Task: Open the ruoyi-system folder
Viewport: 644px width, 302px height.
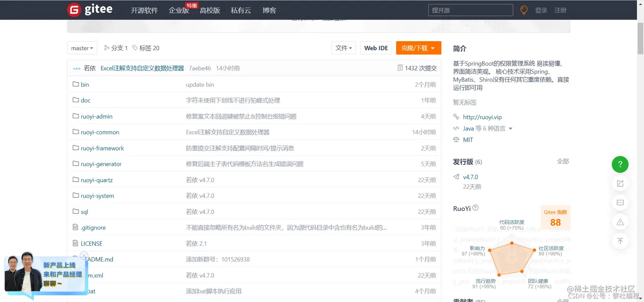Action: pos(98,196)
